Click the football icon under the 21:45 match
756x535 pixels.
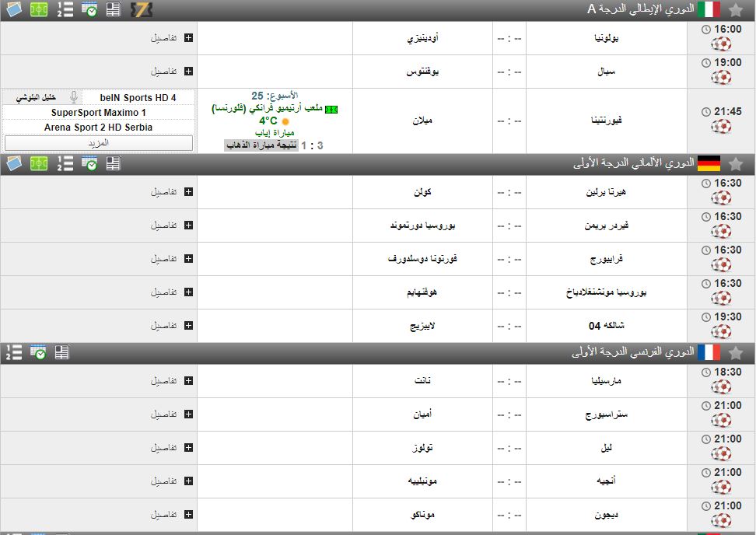(x=722, y=128)
